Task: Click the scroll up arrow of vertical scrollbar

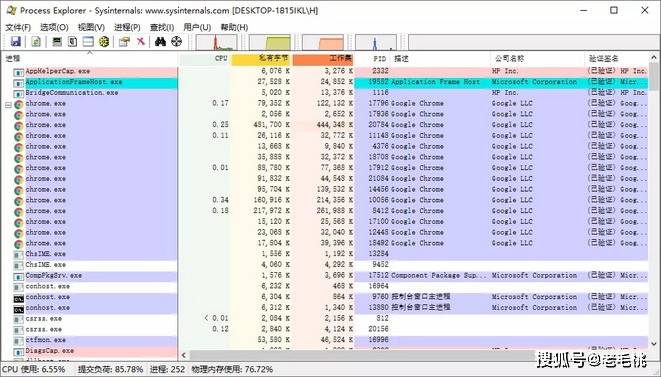Action: [x=654, y=57]
